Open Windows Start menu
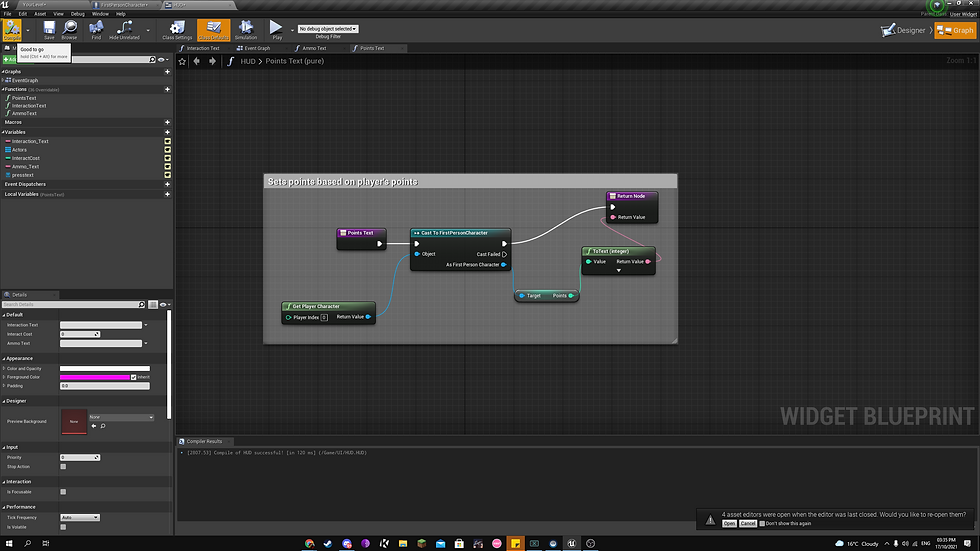980x551 pixels. coord(9,544)
